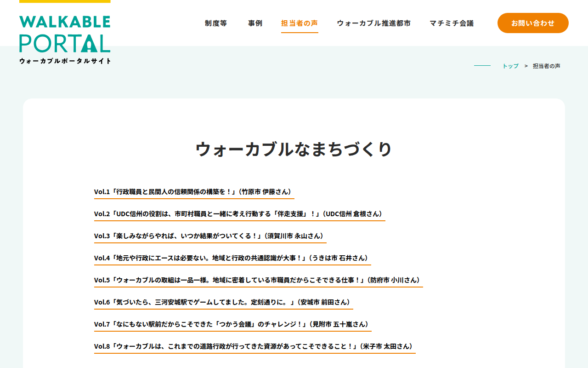This screenshot has width=588, height=368.
Task: Open Vol.2 article about UDC信州 倉根さん
Action: [x=240, y=214]
